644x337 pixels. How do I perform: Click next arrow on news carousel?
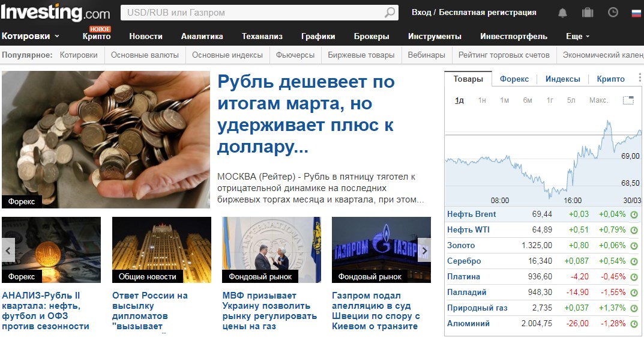pyautogui.click(x=424, y=250)
